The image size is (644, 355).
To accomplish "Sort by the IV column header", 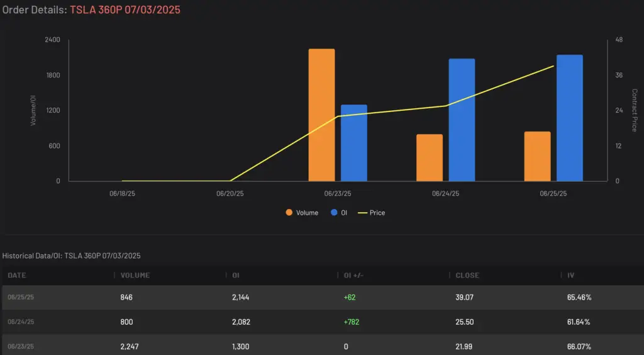I will click(571, 275).
